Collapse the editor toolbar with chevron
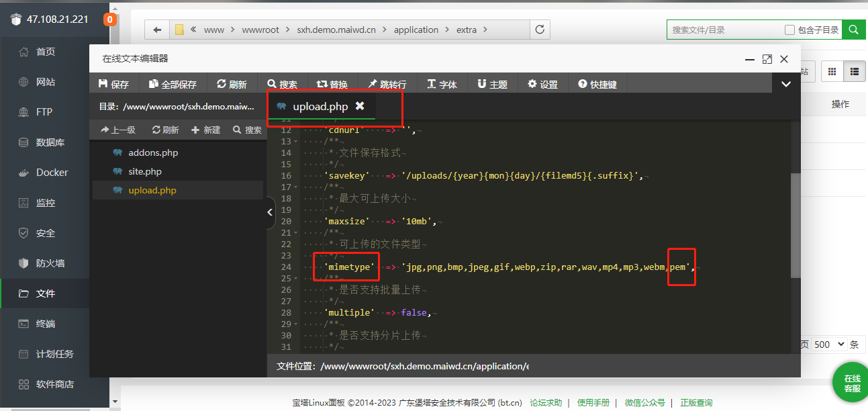 786,84
